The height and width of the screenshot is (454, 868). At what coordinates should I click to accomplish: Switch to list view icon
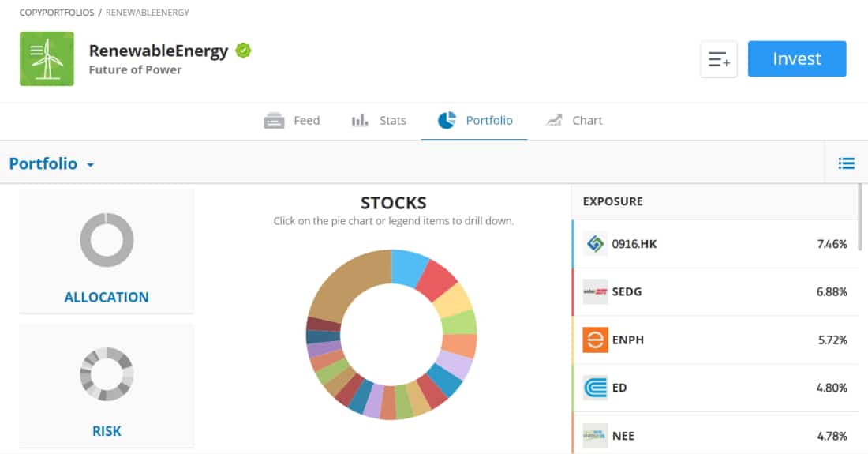click(x=846, y=163)
